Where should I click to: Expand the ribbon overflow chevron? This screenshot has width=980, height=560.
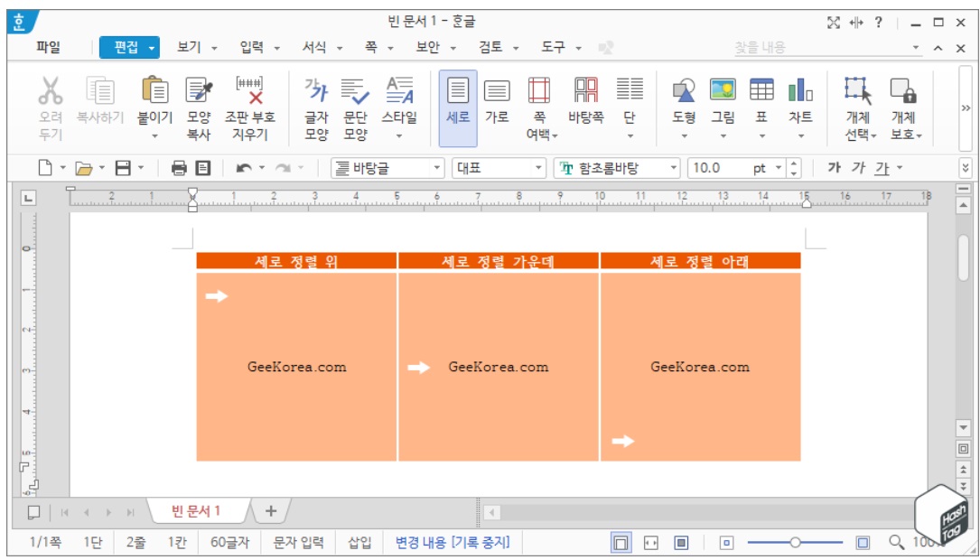966,108
